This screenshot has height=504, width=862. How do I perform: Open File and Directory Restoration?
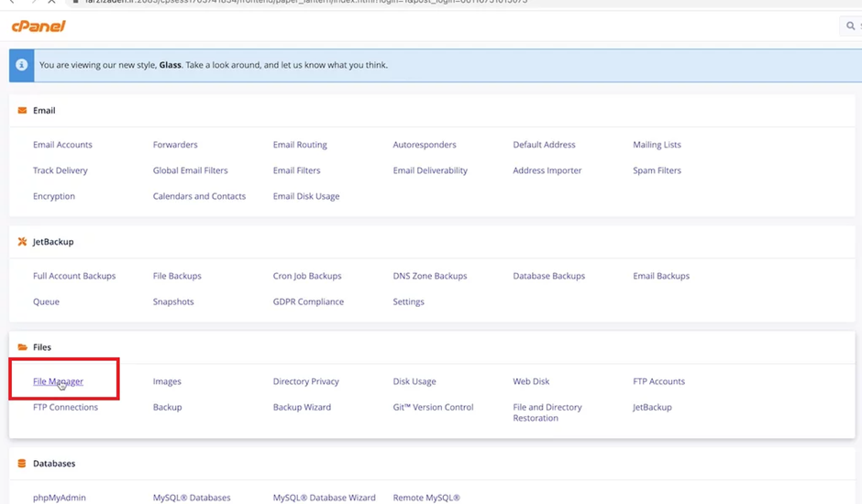(547, 412)
